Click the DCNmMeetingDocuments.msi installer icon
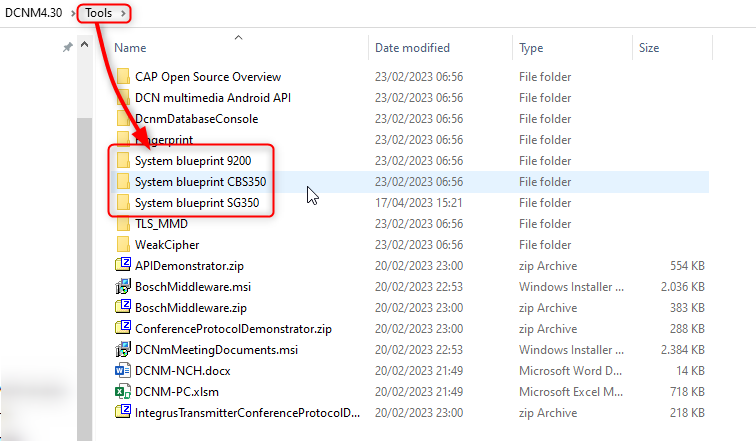Image resolution: width=756 pixels, height=441 pixels. [123, 349]
